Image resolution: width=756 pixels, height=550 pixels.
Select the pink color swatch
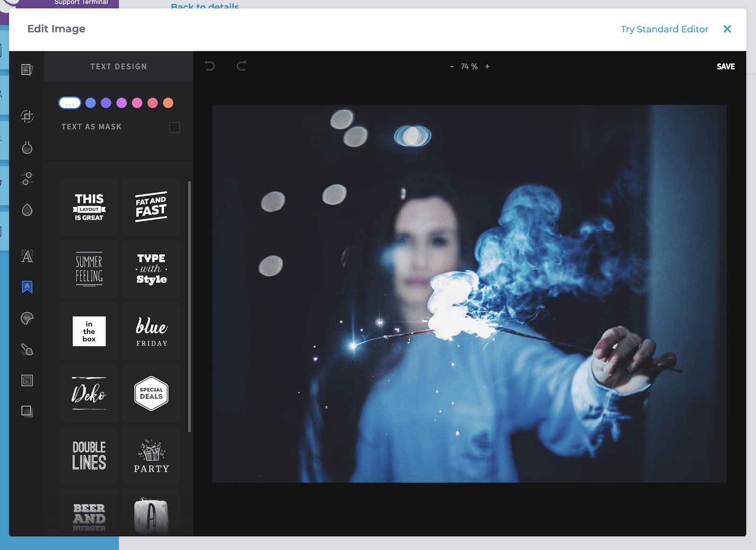(137, 103)
